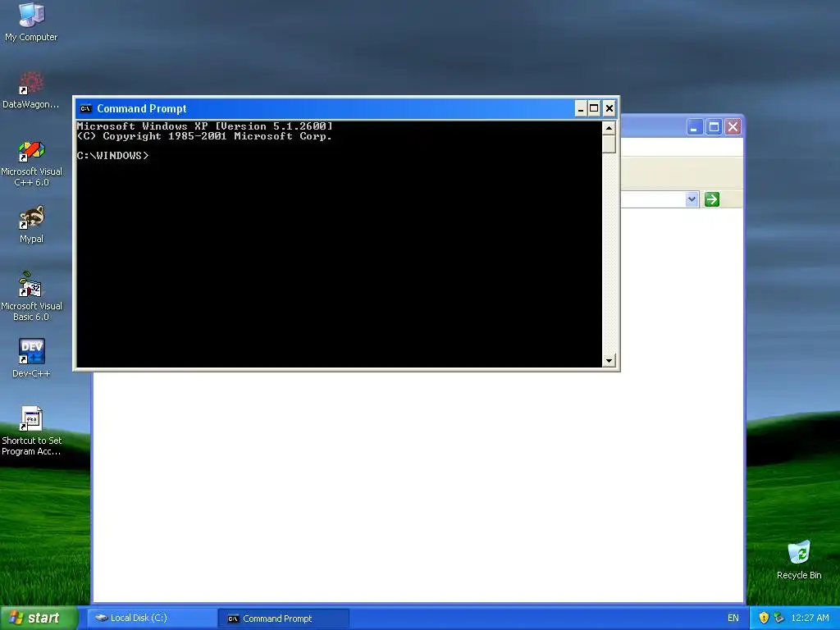This screenshot has height=630, width=840.
Task: Click the network connection tray icon
Action: point(779,618)
